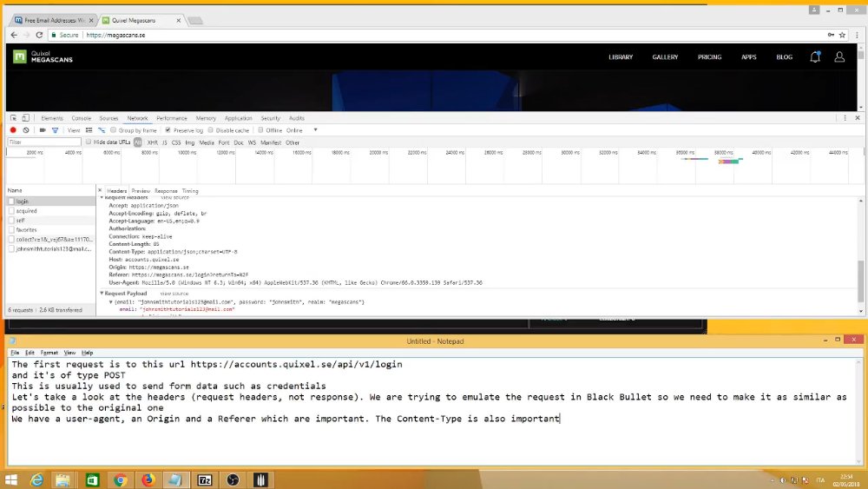
Task: Open Chrome's main menu
Action: tap(857, 35)
